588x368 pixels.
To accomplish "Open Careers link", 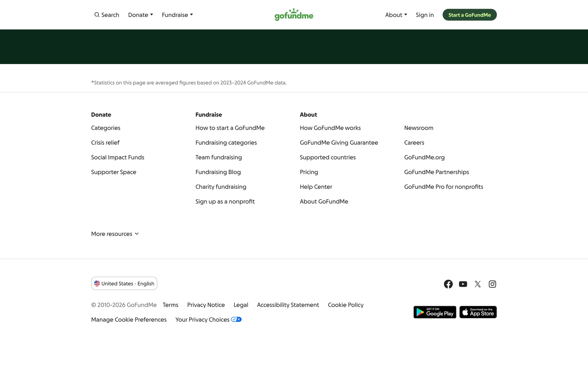I will [414, 142].
